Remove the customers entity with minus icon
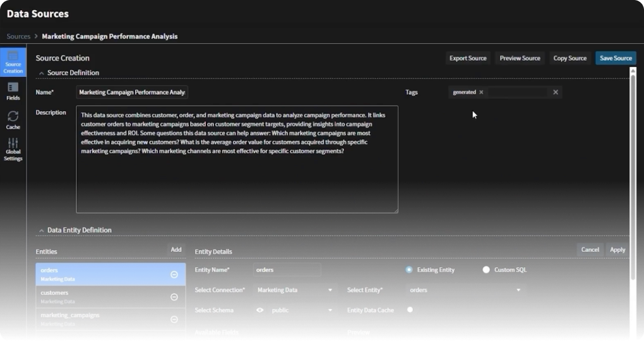This screenshot has width=644, height=341. coord(174,297)
